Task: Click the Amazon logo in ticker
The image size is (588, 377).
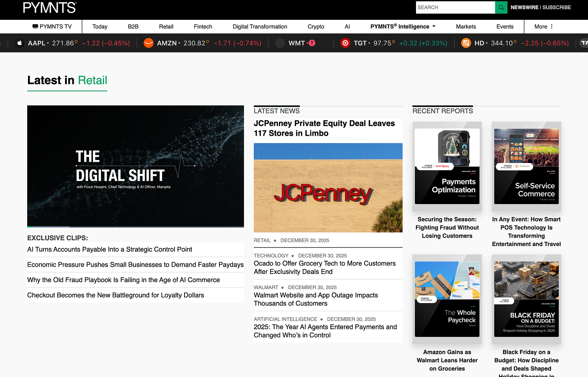Action: click(148, 43)
